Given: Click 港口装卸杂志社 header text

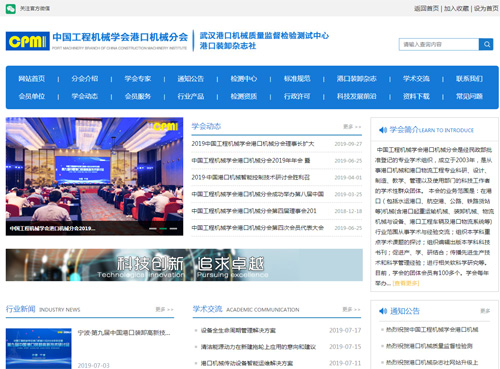Looking at the screenshot, I should point(228,46).
